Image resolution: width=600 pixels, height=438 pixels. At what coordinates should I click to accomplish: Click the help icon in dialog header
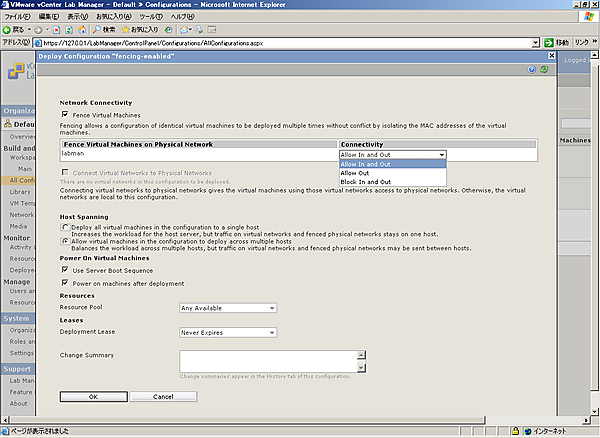[x=531, y=69]
